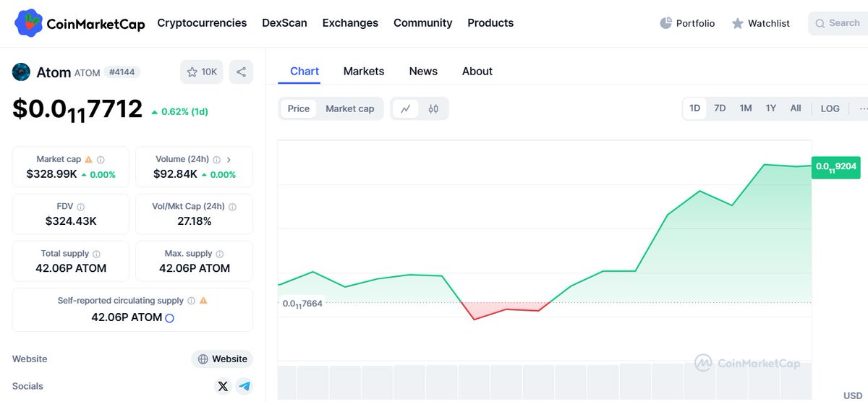Open the Website button
This screenshot has width=868, height=402.
[x=222, y=359]
